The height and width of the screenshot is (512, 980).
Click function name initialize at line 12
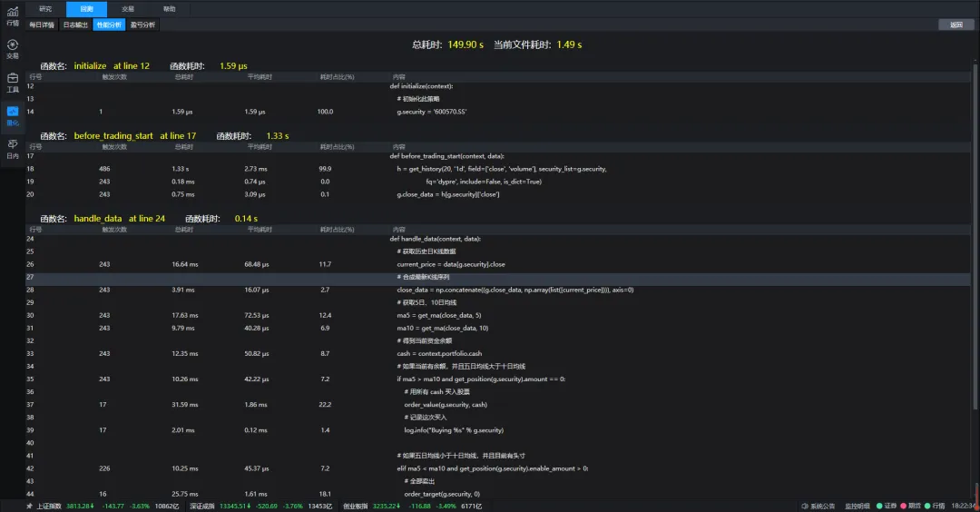(x=112, y=65)
